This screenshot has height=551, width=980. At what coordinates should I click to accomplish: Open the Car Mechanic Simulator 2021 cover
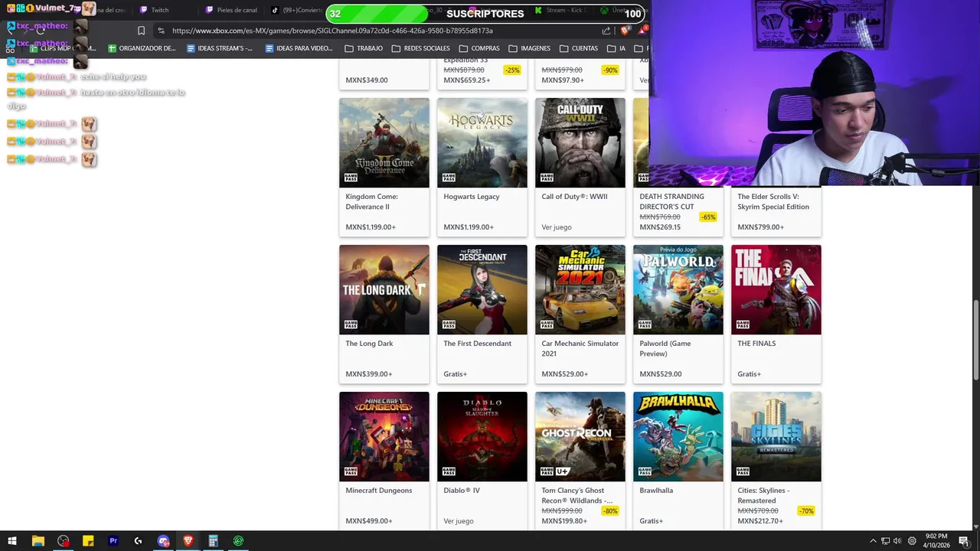coord(580,289)
